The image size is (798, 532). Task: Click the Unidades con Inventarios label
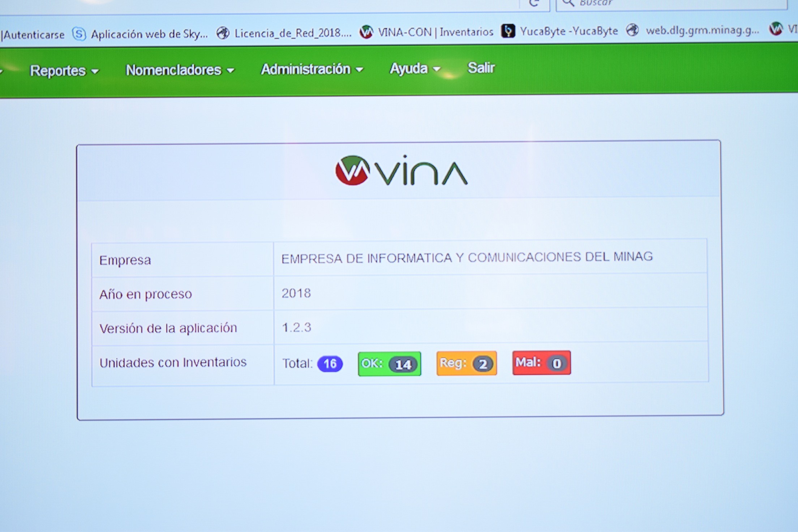point(173,362)
